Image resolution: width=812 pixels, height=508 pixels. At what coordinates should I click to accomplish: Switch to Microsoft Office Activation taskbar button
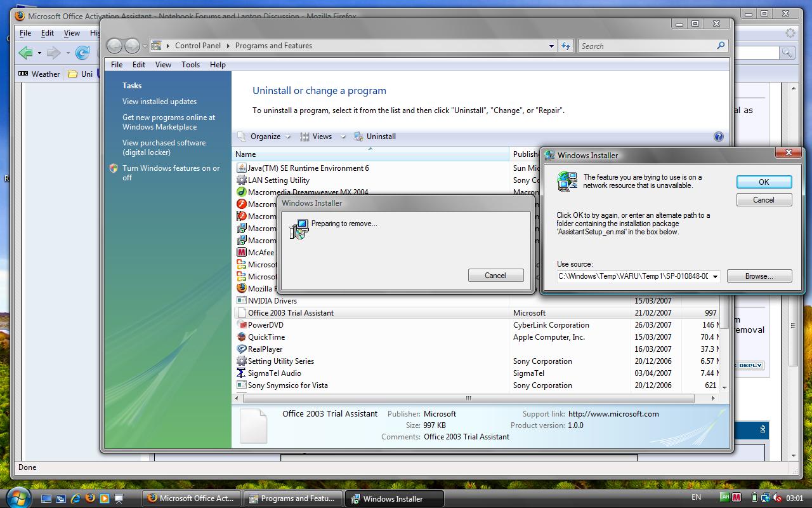pyautogui.click(x=192, y=498)
